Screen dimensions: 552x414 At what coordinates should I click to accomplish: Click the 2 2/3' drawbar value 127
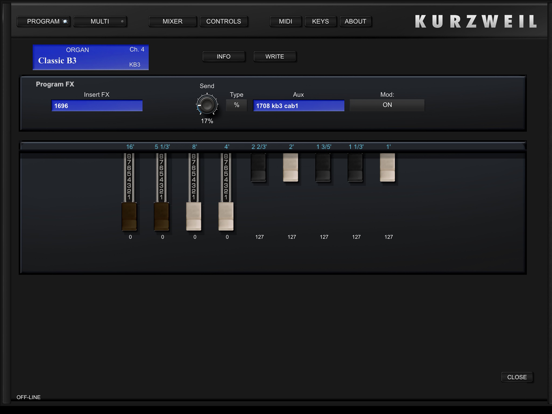click(x=259, y=237)
